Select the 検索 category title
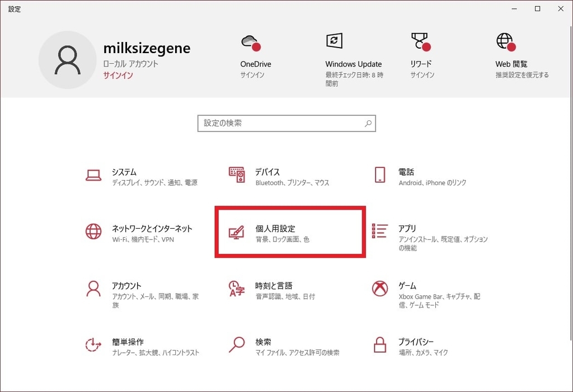Viewport: 573px width, 392px height. [x=263, y=342]
